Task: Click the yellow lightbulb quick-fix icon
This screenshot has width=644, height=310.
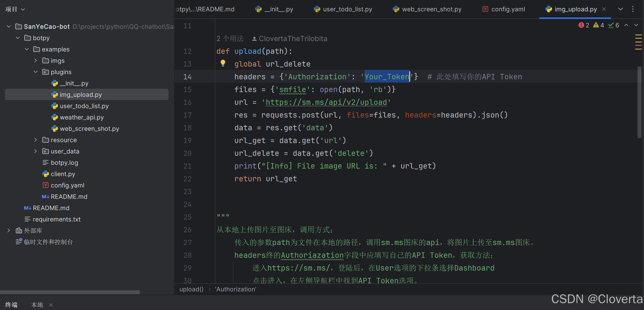Action: coord(223,63)
